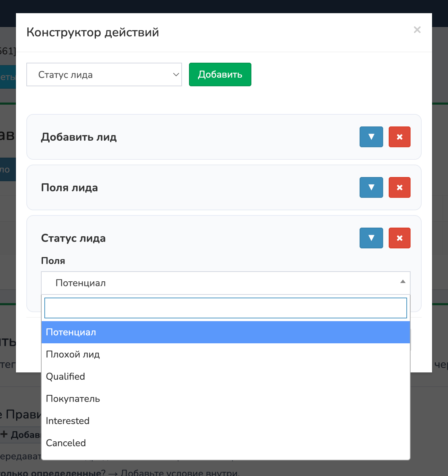448x476 pixels.
Task: Select Canceled from the dropdown list
Action: click(225, 443)
